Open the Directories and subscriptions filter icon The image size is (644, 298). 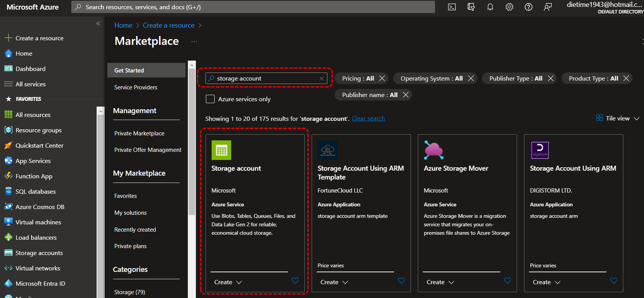pos(471,7)
